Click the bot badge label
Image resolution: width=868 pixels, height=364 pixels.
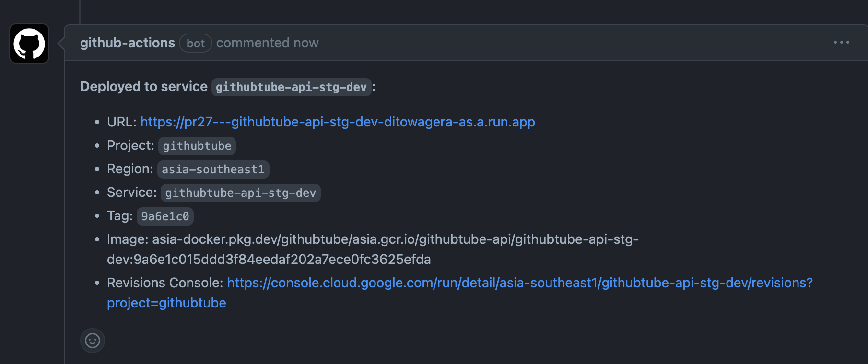click(x=196, y=44)
